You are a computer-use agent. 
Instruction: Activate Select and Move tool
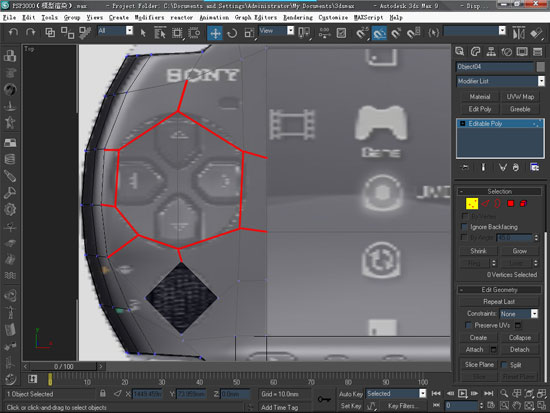[215, 33]
